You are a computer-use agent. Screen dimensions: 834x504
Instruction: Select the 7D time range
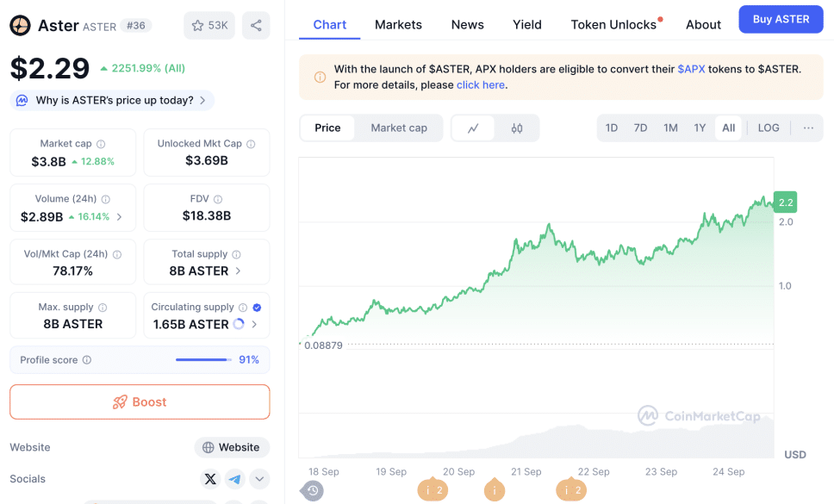click(x=640, y=128)
